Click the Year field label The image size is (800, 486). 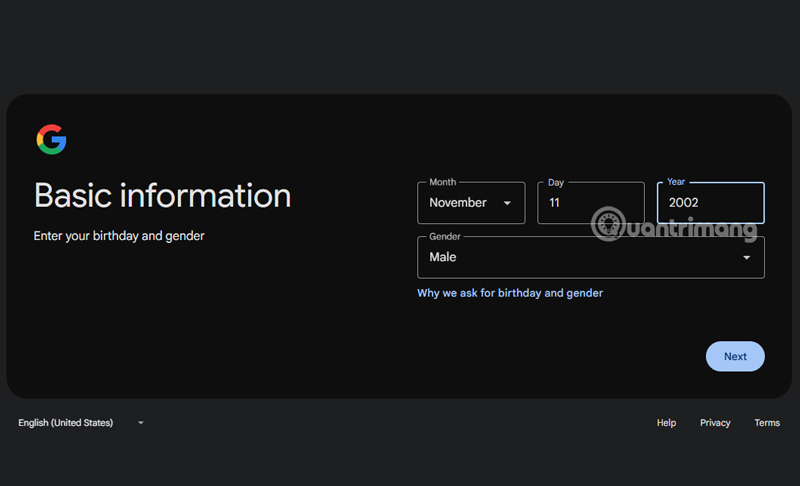coord(678,183)
